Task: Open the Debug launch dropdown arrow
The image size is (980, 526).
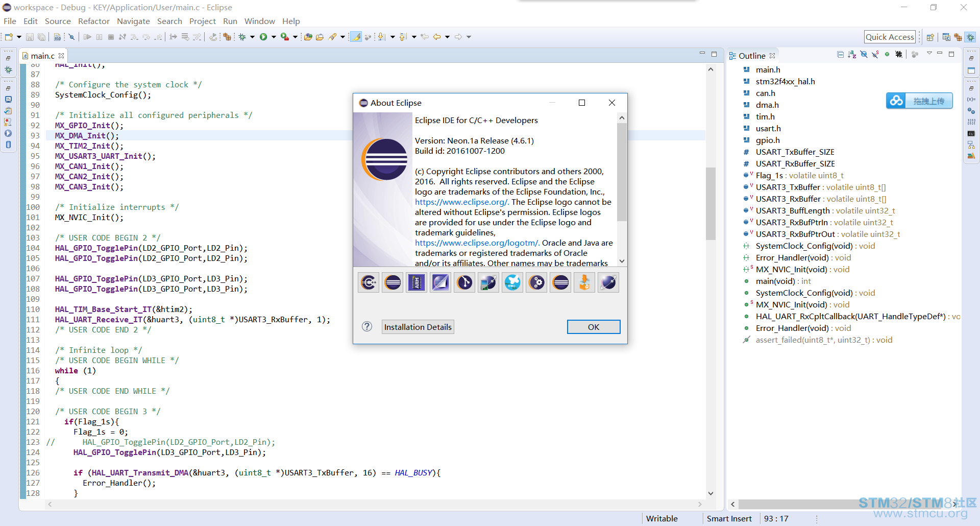Action: [252, 37]
